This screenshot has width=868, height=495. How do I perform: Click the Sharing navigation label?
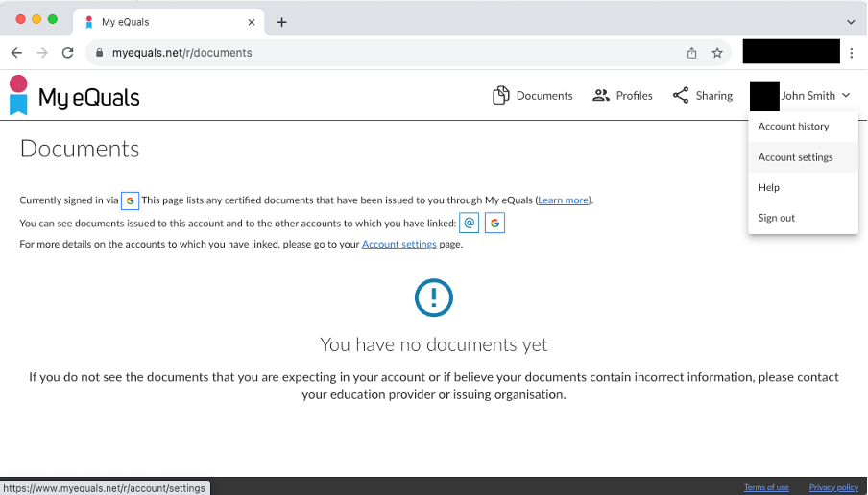click(714, 96)
